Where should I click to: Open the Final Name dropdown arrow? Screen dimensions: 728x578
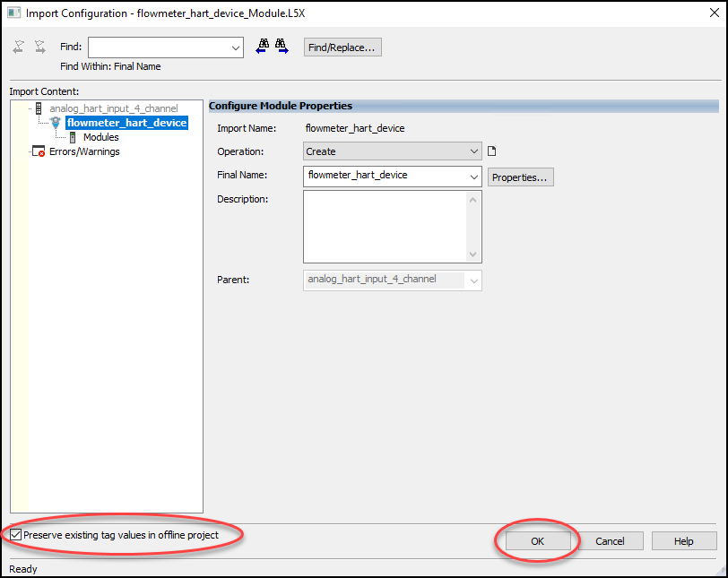(473, 177)
